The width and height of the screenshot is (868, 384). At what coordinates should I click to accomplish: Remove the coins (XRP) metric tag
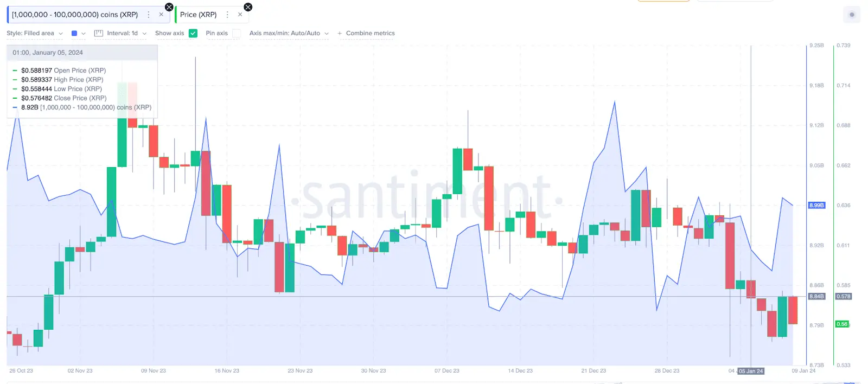(x=161, y=15)
